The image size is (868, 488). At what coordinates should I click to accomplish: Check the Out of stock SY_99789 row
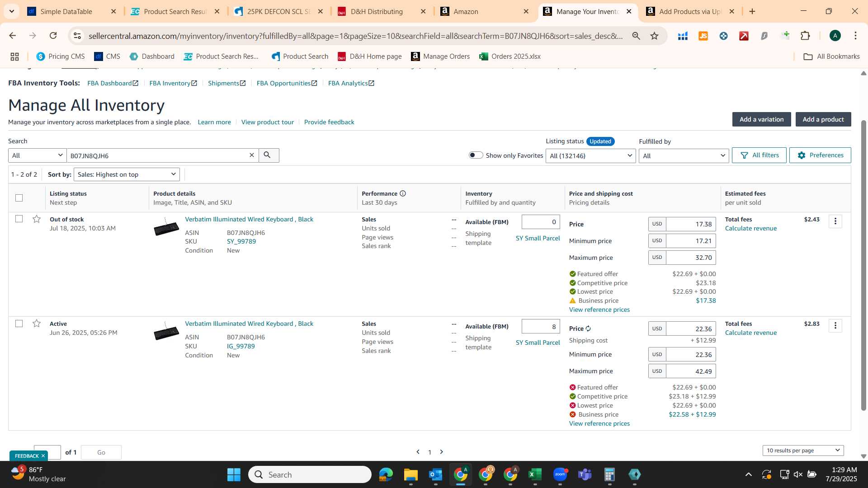point(19,219)
